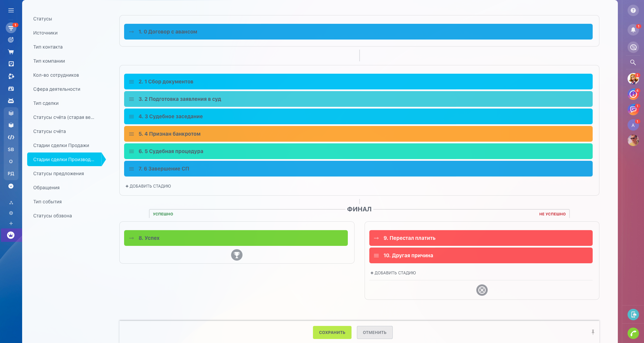Open the teal device icon above the phone
The height and width of the screenshot is (343, 644).
click(633, 315)
